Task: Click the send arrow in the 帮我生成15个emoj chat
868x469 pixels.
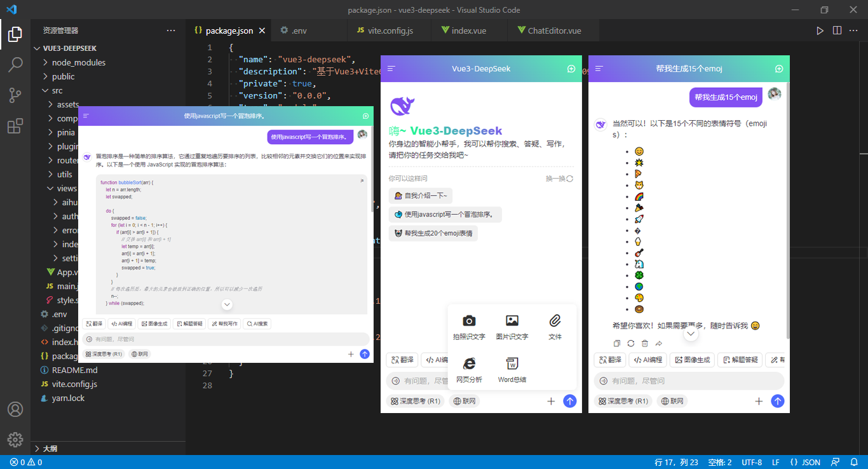Action: click(778, 401)
